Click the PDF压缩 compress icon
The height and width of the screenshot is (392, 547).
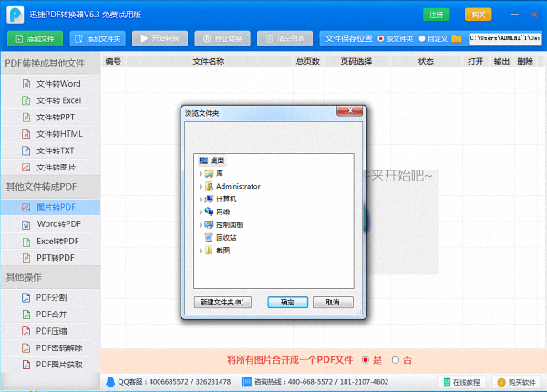pos(26,331)
